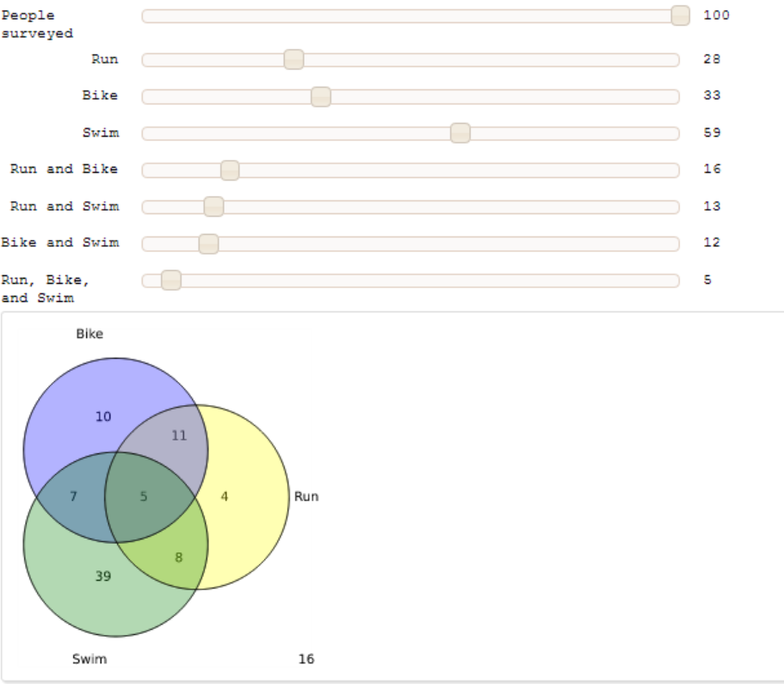The image size is (784, 684).
Task: Click the bike-only region showing 10
Action: [103, 417]
